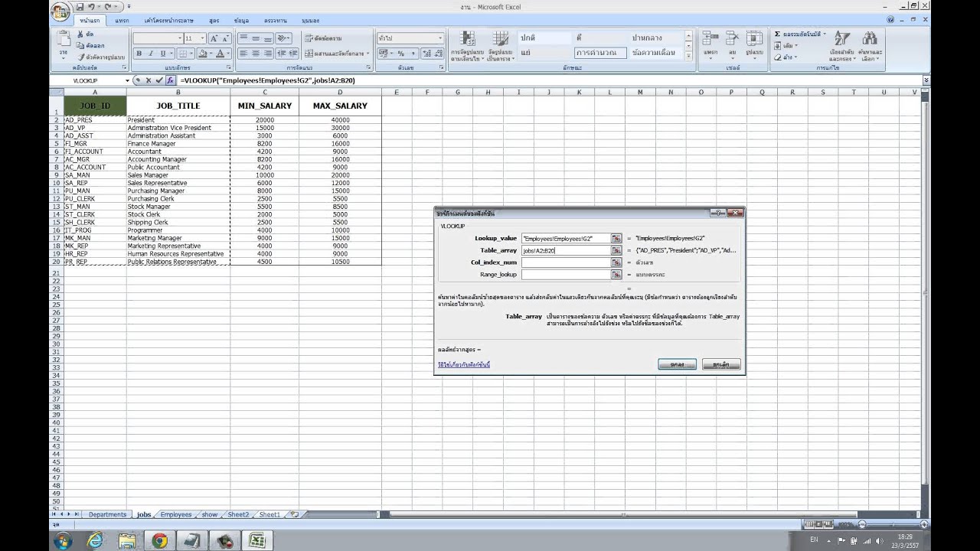Click the orientation text-angle icon

coord(283,38)
